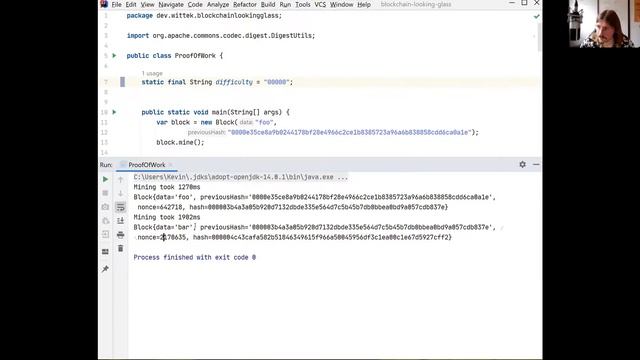
Task: Open the Help menu
Action: (x=364, y=4)
